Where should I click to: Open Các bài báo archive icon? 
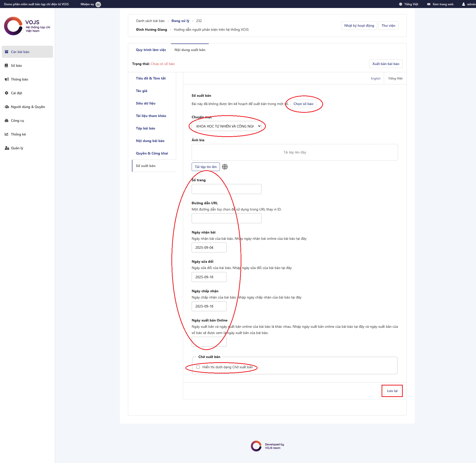[x=6, y=52]
